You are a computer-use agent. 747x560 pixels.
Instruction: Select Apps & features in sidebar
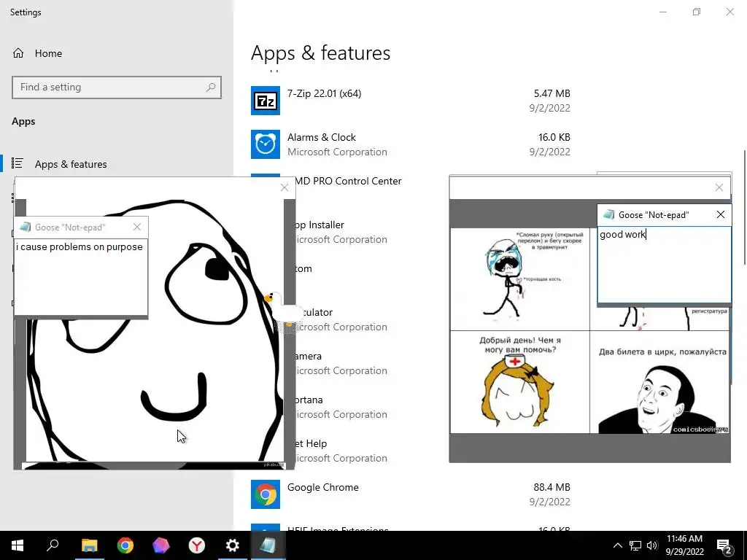71,164
